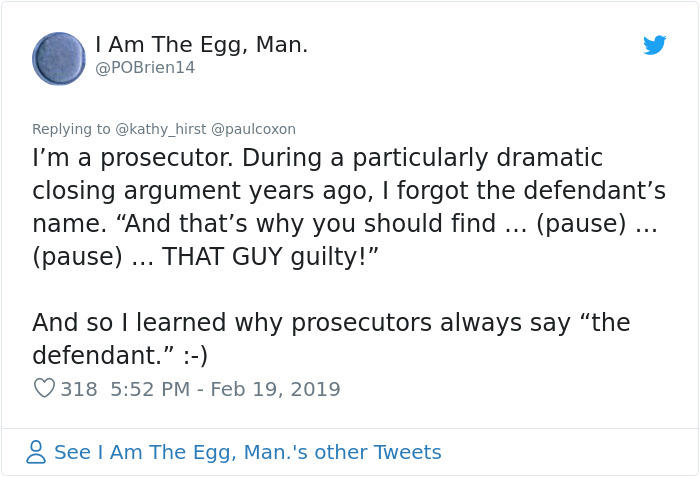Open the 'I Am The Egg, Man.' display name
This screenshot has width=700, height=477.
click(x=201, y=45)
